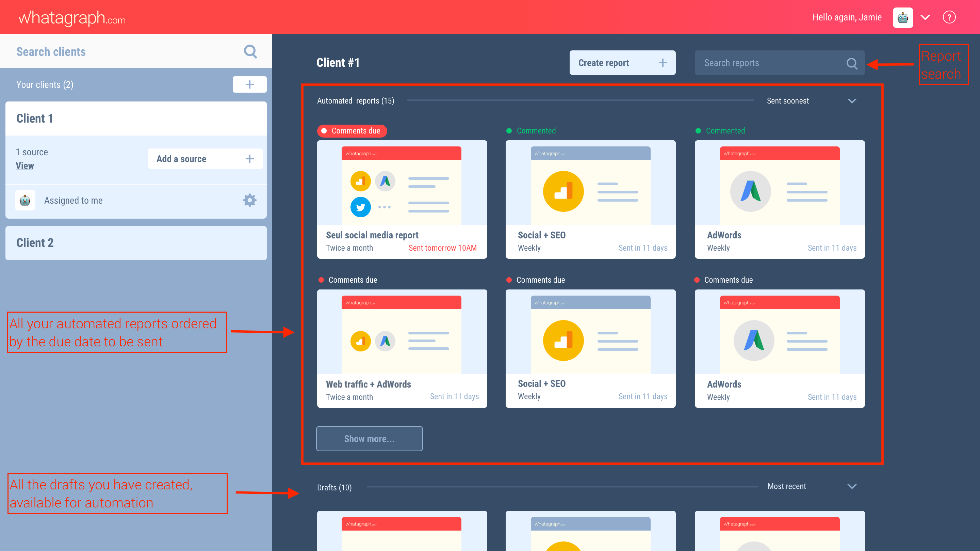This screenshot has height=551, width=980.
Task: Click the Show more... button
Action: point(369,439)
